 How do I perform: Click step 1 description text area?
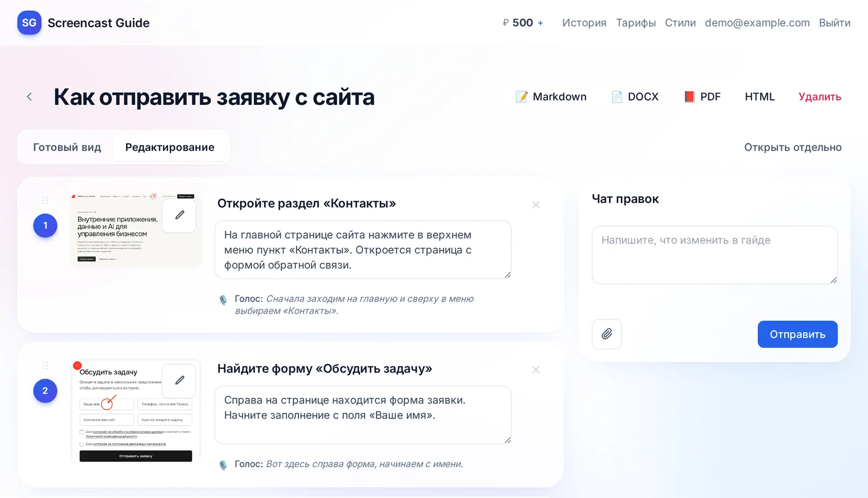(x=363, y=250)
